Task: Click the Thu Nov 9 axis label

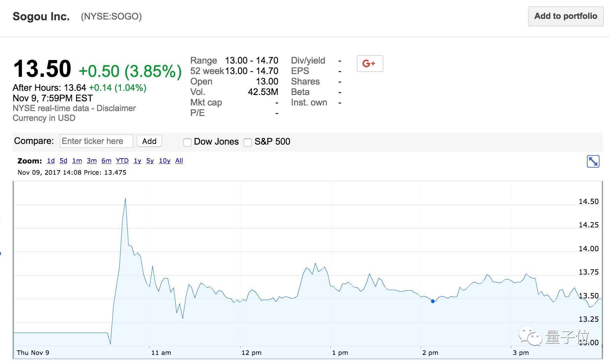Action: click(x=33, y=353)
